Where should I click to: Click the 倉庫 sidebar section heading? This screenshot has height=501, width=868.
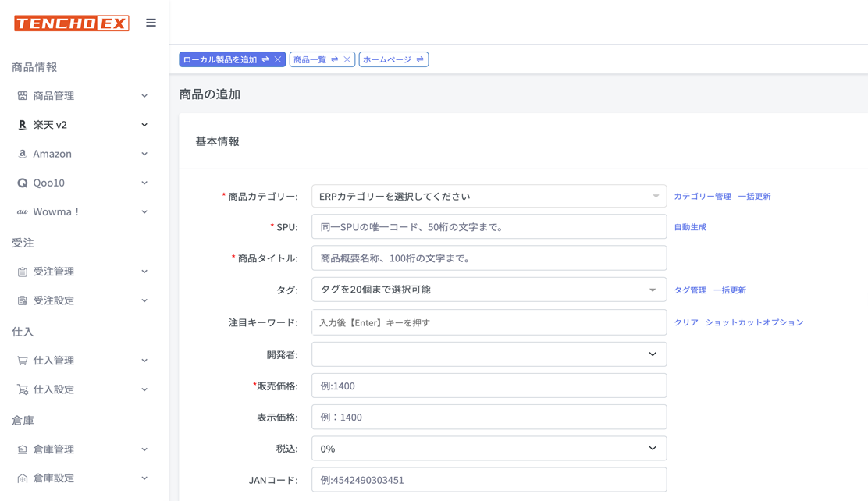coord(23,420)
